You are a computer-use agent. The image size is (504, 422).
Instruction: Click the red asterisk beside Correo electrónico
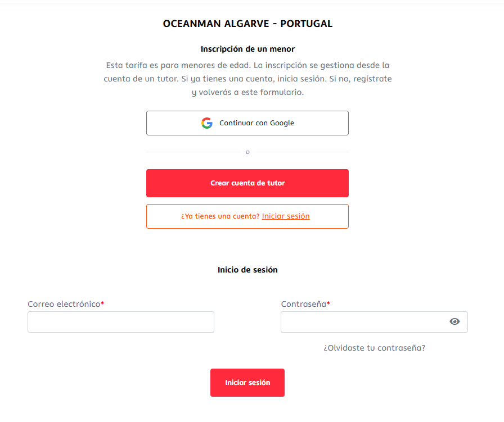[102, 303]
